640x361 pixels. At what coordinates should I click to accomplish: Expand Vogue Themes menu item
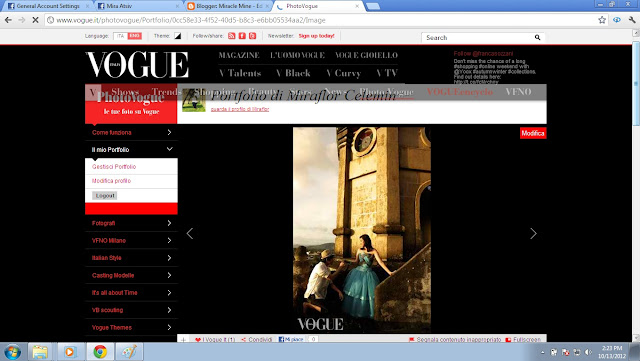pyautogui.click(x=131, y=328)
